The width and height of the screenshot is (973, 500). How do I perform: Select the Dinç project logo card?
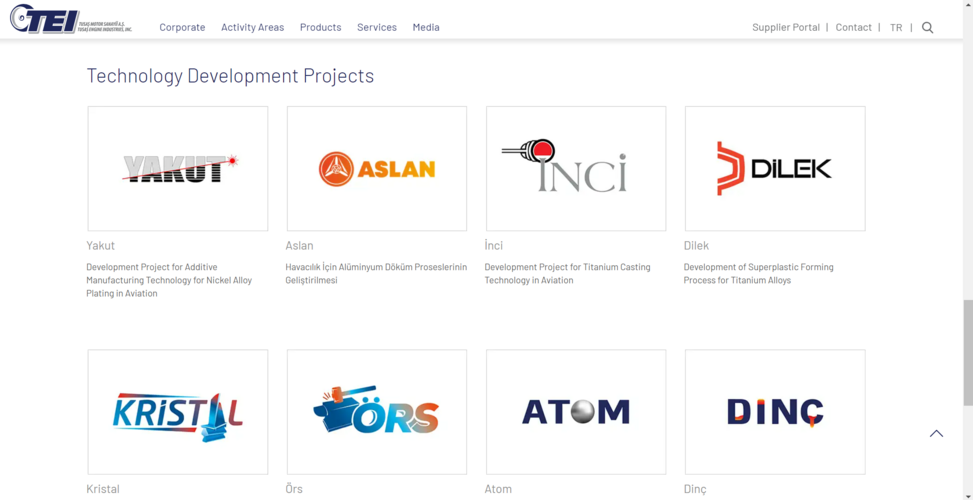tap(775, 412)
